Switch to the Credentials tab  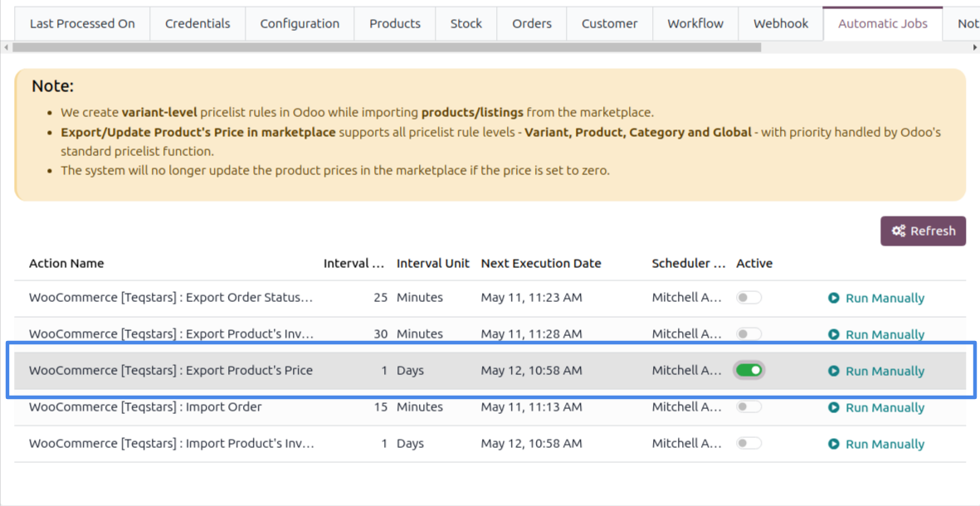(197, 24)
